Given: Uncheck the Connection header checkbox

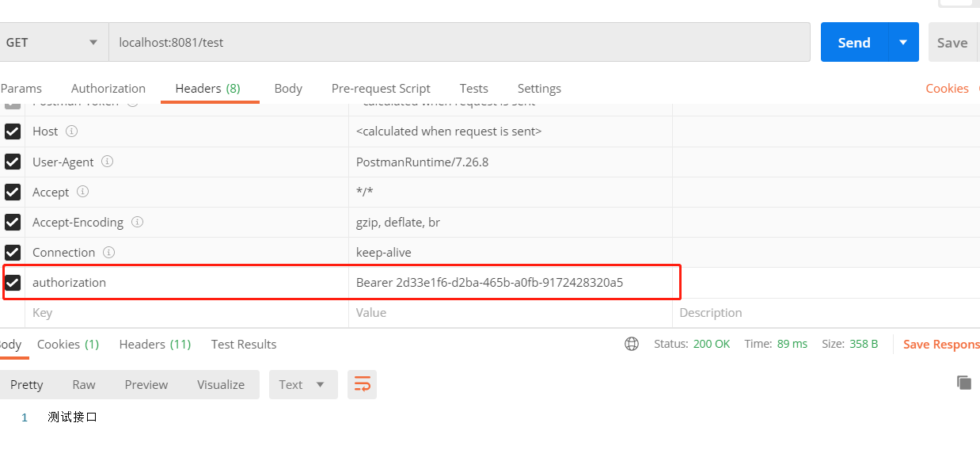Looking at the screenshot, I should [13, 252].
